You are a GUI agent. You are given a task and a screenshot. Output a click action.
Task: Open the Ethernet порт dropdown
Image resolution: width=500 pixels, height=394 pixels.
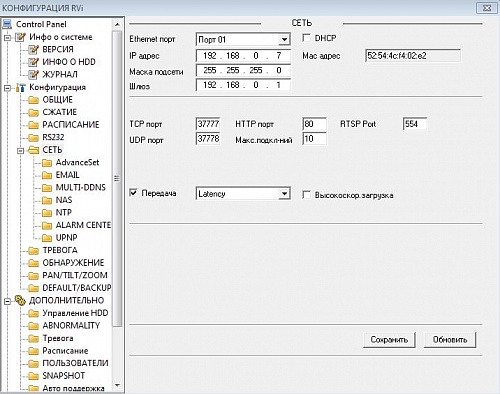[x=284, y=39]
